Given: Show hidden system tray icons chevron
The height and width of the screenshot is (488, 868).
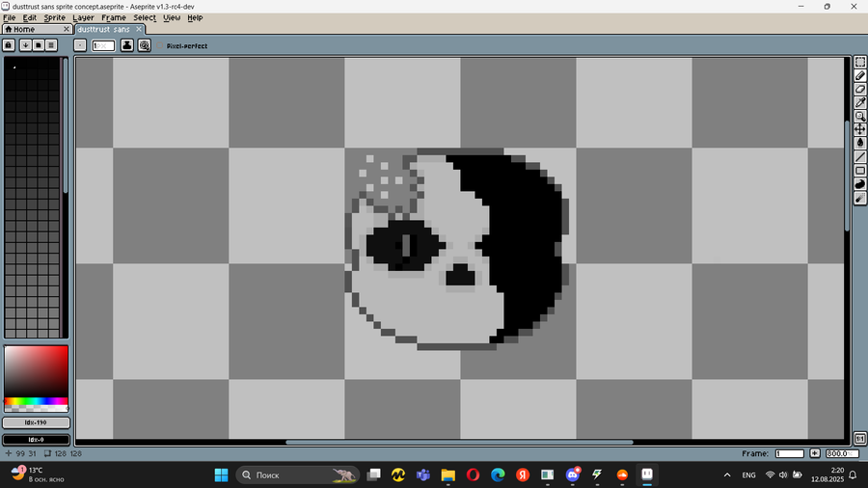Looking at the screenshot, I should point(727,474).
